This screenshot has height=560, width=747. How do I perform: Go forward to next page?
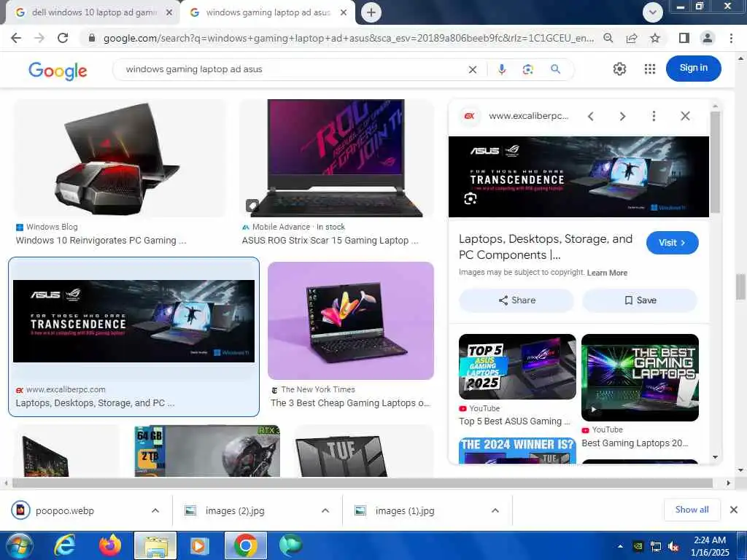coord(39,38)
